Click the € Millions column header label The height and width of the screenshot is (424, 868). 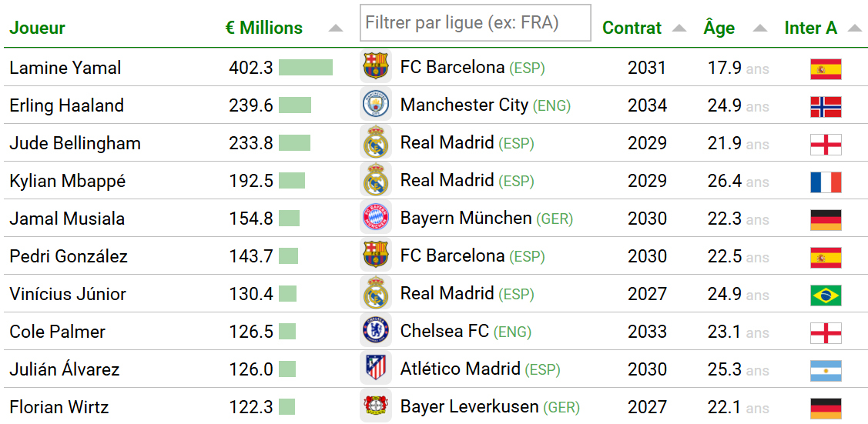(x=263, y=28)
